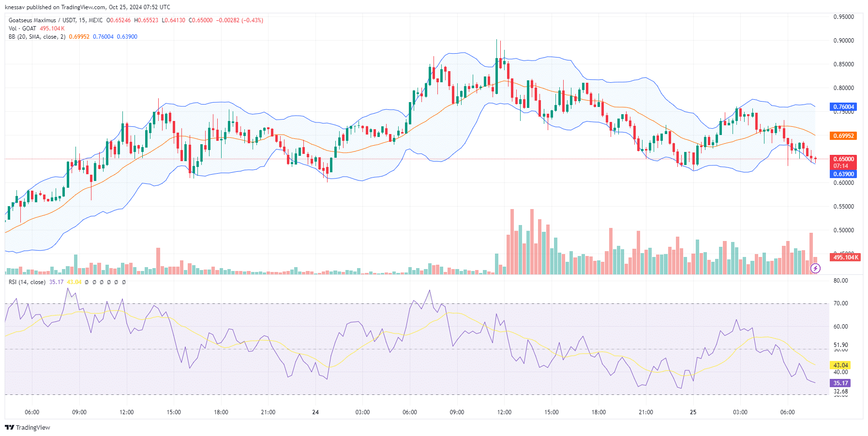Image resolution: width=868 pixels, height=436 pixels.
Task: Click the BB middle value 0.69952 in header
Action: pos(79,37)
